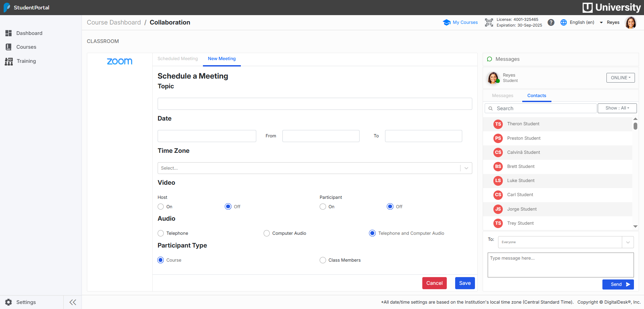This screenshot has width=644, height=309.
Task: Click the help question mark icon
Action: [551, 23]
